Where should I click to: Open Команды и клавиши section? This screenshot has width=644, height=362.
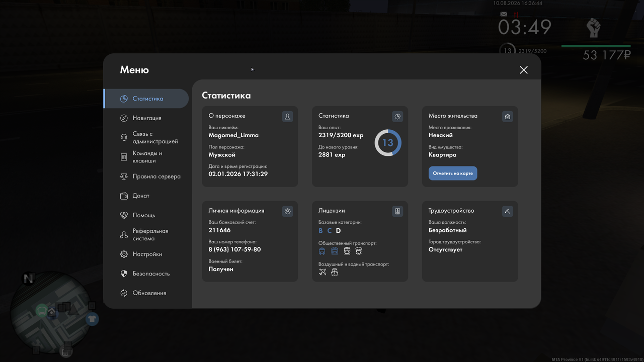click(x=146, y=157)
